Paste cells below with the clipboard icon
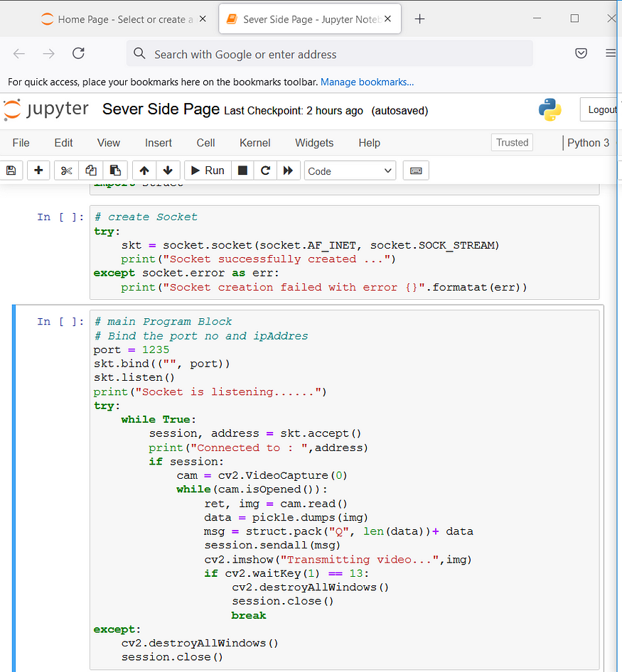The width and height of the screenshot is (622, 672). tap(115, 170)
